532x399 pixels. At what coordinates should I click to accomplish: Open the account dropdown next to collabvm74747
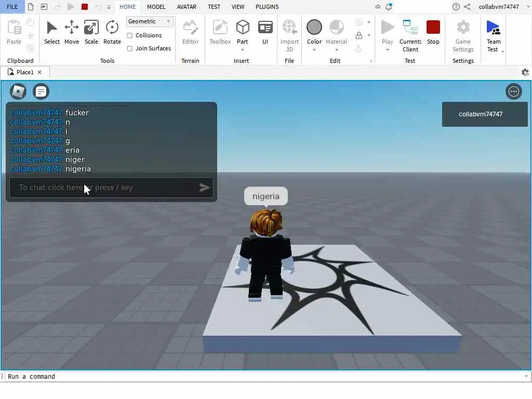[527, 7]
